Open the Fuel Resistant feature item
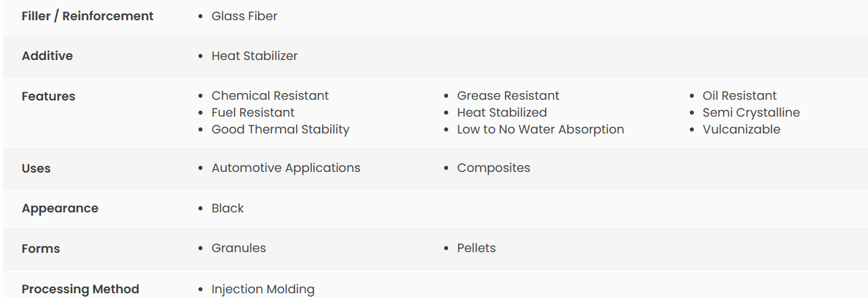 point(253,113)
